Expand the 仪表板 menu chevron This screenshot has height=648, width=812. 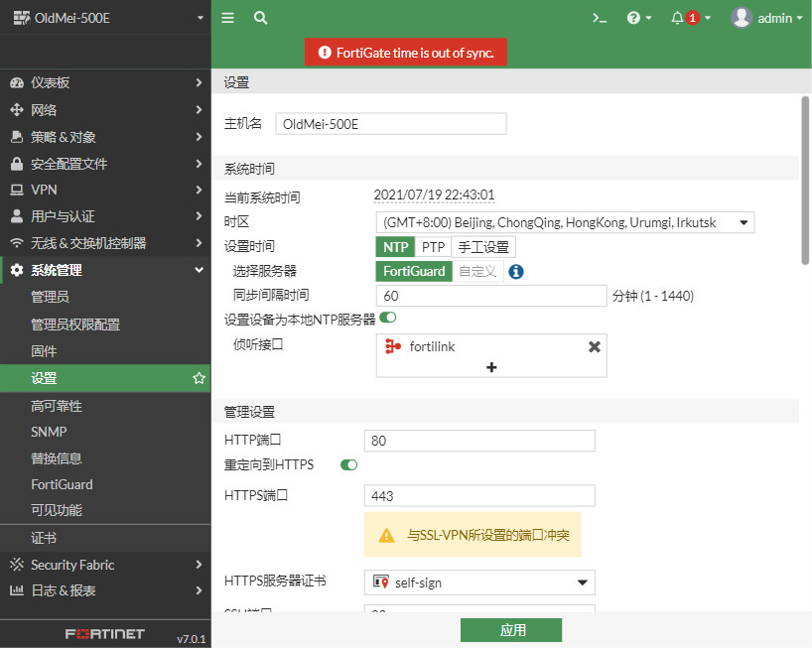(x=199, y=82)
